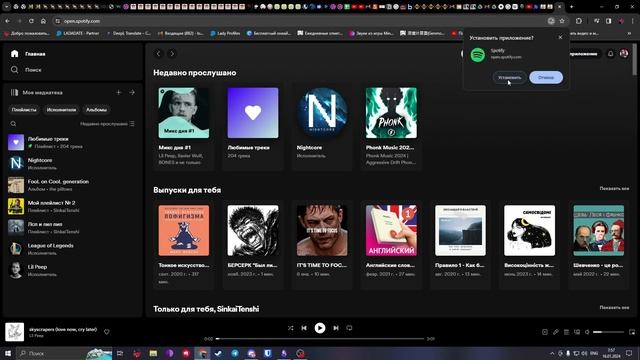Image resolution: width=640 pixels, height=360 pixels.
Task: Click the library search magnifier icon
Action: pos(13,124)
